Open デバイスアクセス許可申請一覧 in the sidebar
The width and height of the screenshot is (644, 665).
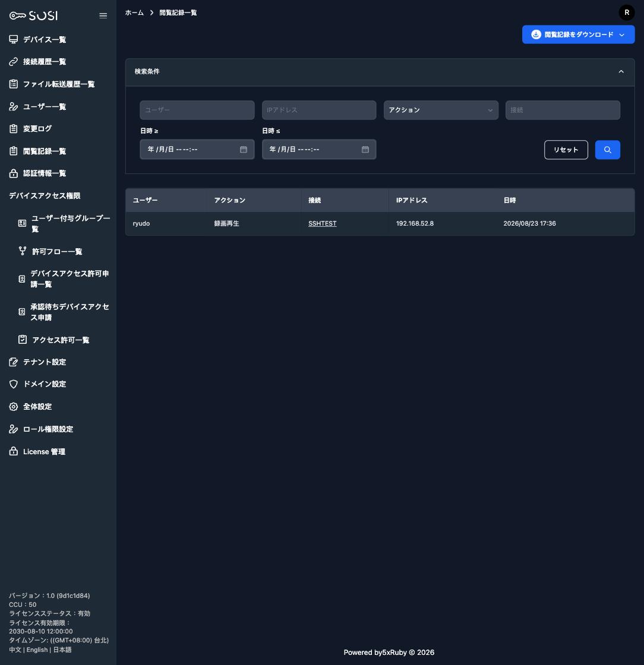70,278
